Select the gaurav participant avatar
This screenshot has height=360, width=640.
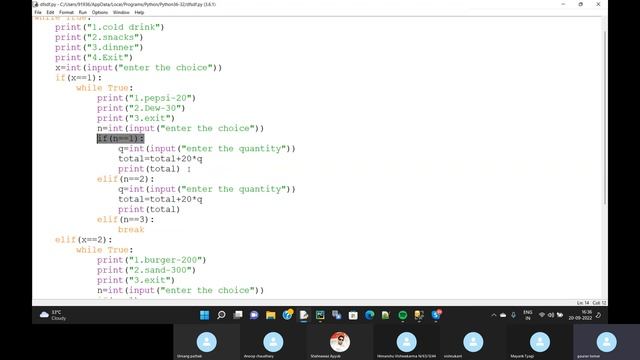(607, 342)
